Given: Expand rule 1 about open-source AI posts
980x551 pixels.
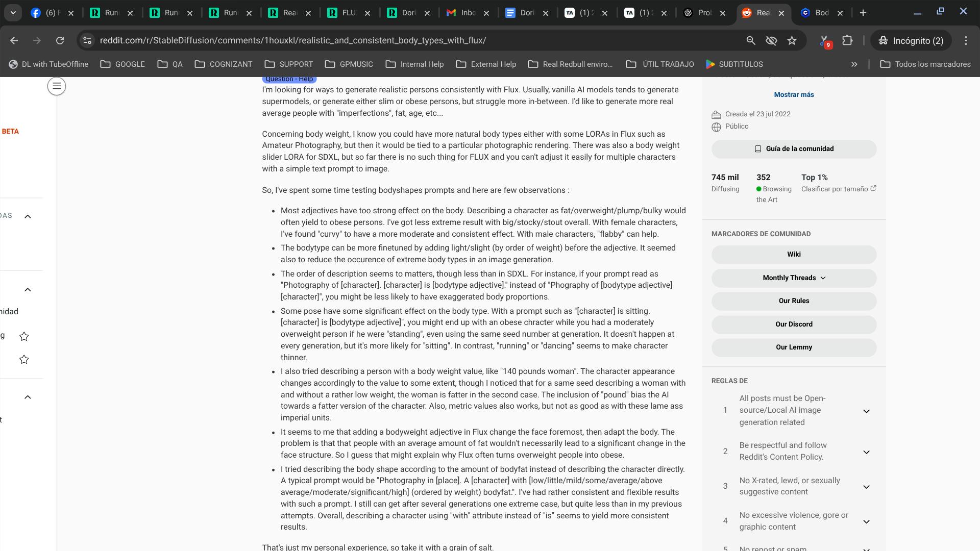Looking at the screenshot, I should [x=866, y=411].
